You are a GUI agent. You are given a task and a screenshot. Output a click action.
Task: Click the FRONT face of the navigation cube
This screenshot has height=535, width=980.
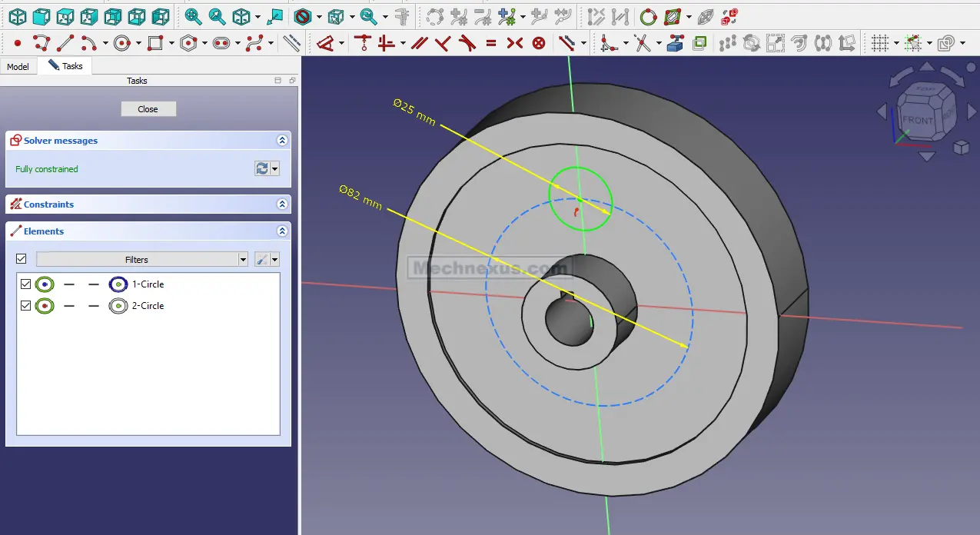coord(917,120)
